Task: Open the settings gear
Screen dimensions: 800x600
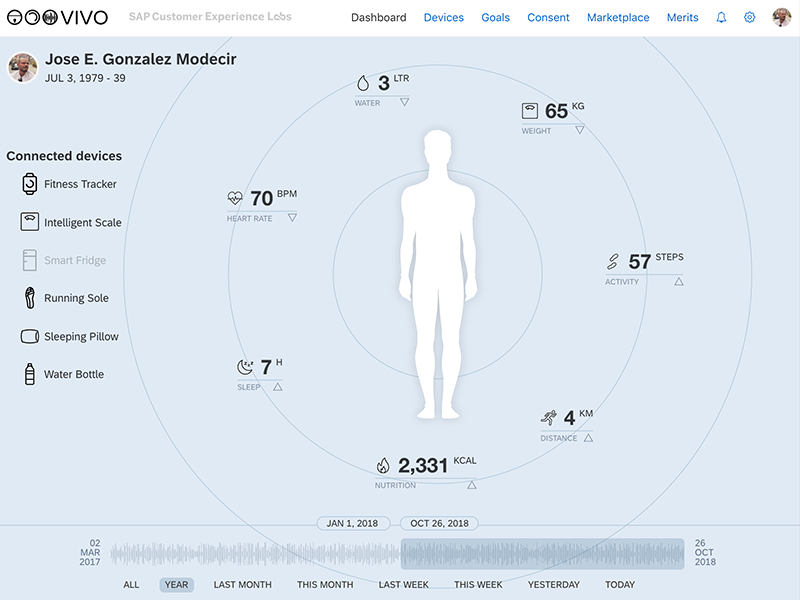Action: tap(749, 17)
